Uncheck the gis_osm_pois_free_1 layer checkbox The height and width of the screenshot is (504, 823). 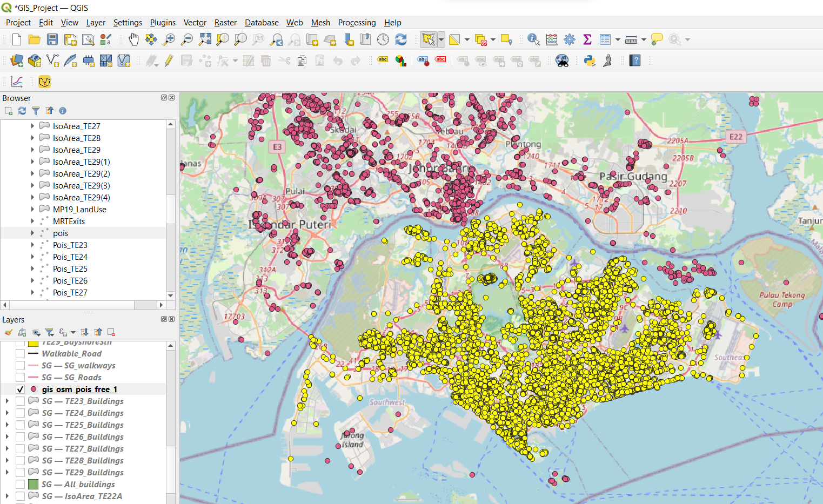21,389
